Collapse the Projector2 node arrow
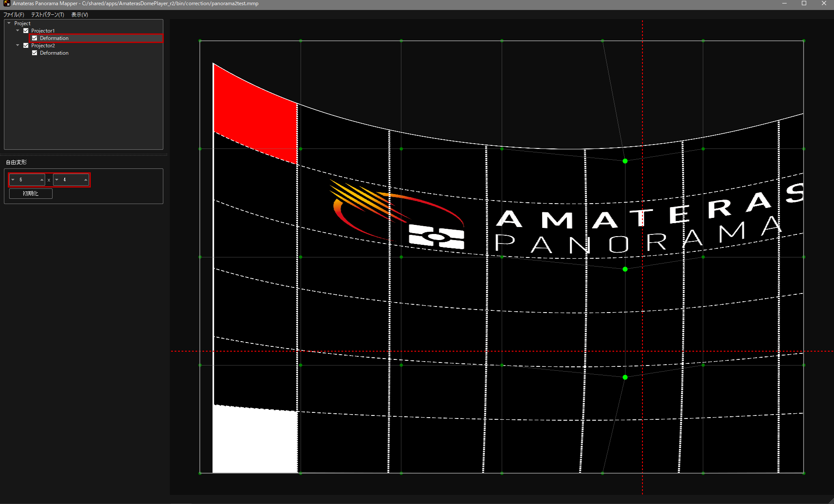This screenshot has width=834, height=504. tap(18, 46)
